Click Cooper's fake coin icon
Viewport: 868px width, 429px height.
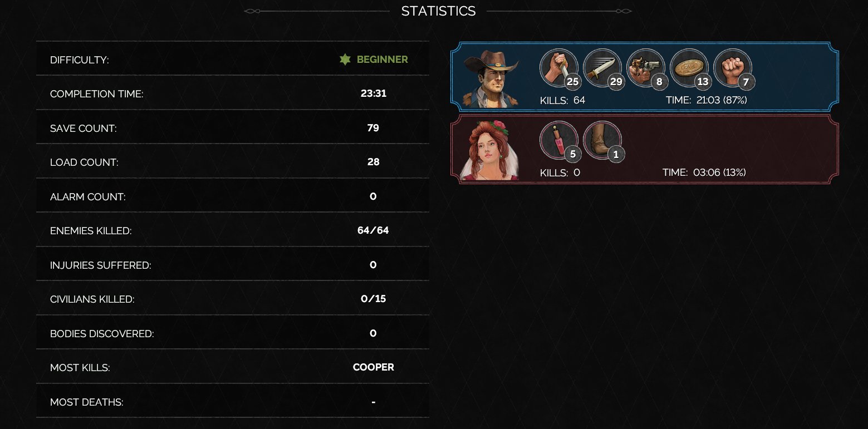689,68
